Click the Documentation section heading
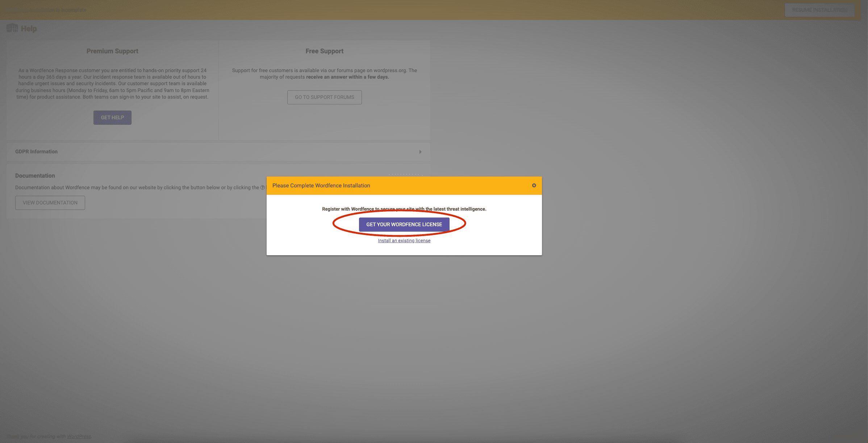868x443 pixels. point(35,175)
